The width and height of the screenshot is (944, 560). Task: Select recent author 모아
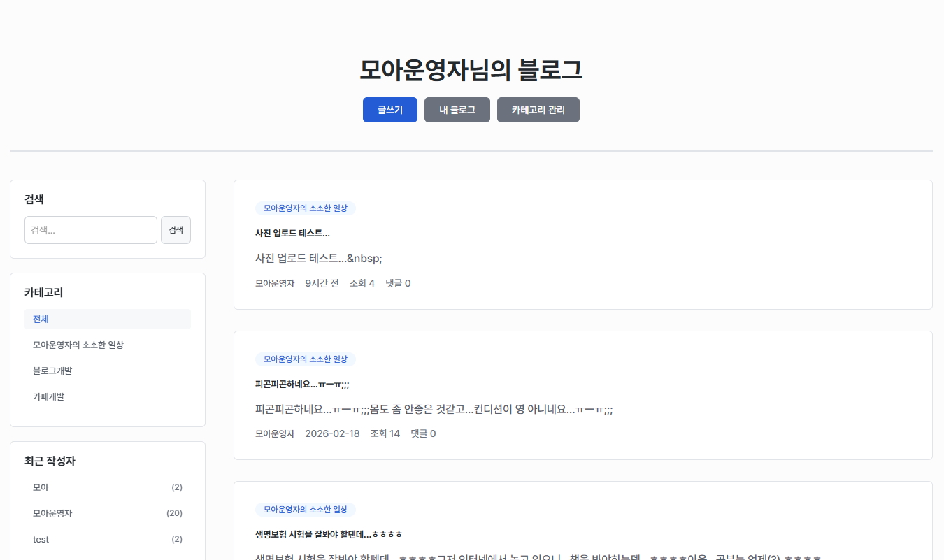click(41, 487)
